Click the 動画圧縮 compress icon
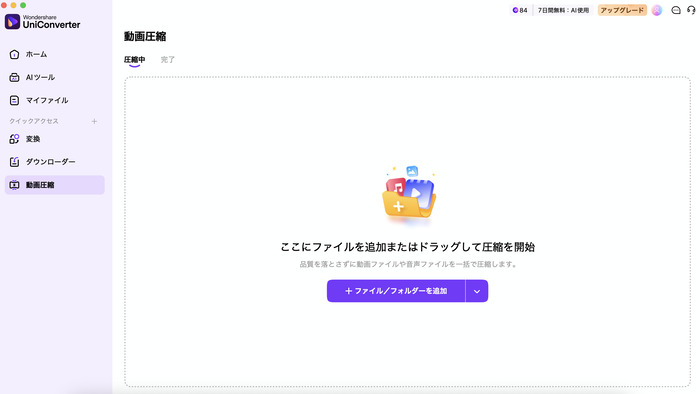Screen dimensions: 700x394 (14, 185)
